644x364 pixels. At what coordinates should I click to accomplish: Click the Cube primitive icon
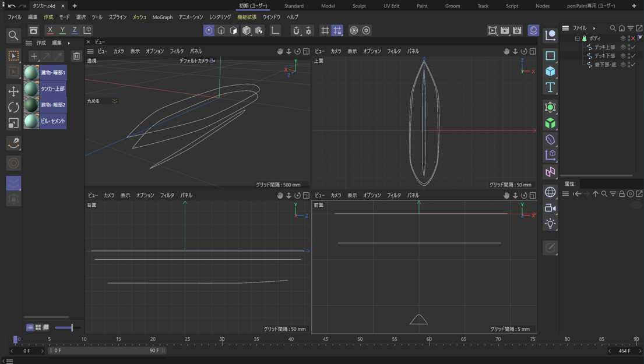550,72
